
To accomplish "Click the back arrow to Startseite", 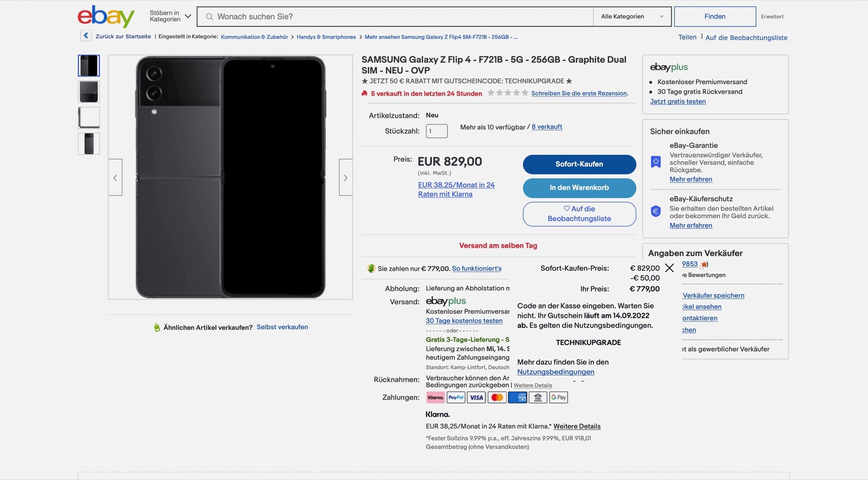I will pyautogui.click(x=86, y=36).
